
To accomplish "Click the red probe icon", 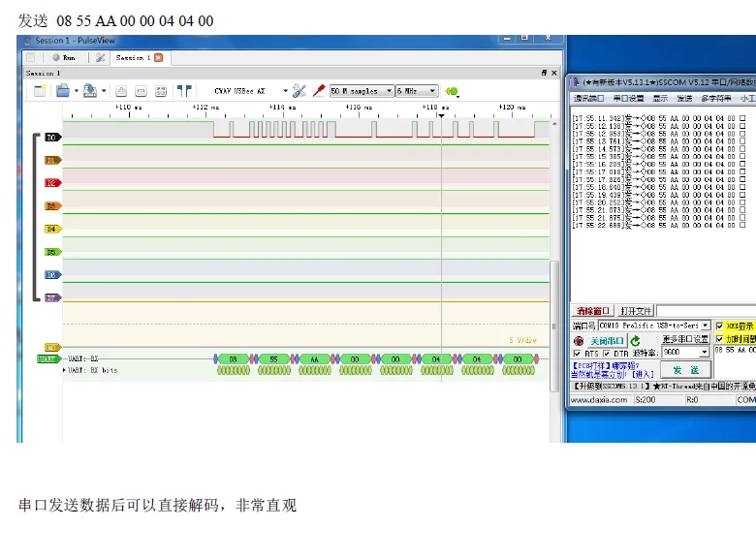I will click(318, 91).
